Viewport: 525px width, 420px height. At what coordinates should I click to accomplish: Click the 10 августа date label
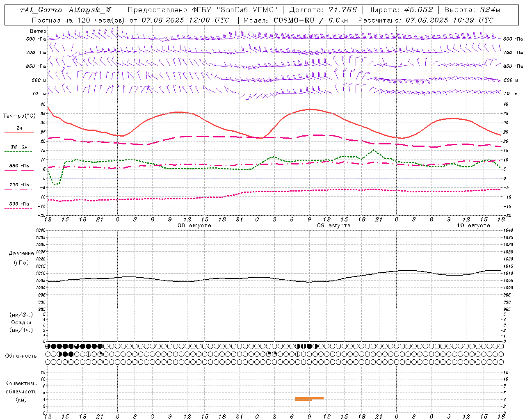pyautogui.click(x=473, y=226)
